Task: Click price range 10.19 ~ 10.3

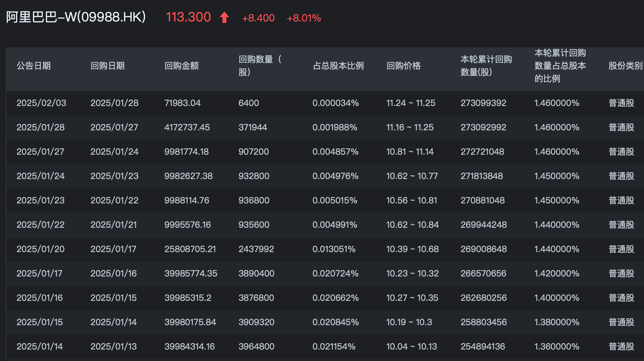Action: [x=409, y=322]
